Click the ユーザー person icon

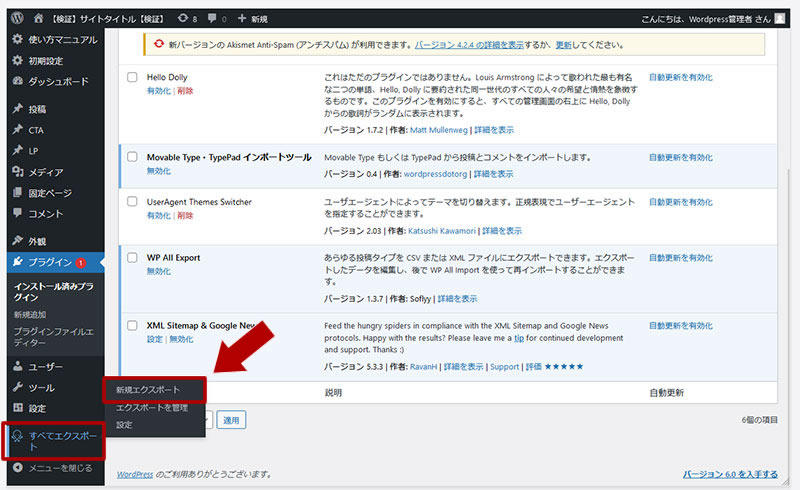[x=18, y=366]
